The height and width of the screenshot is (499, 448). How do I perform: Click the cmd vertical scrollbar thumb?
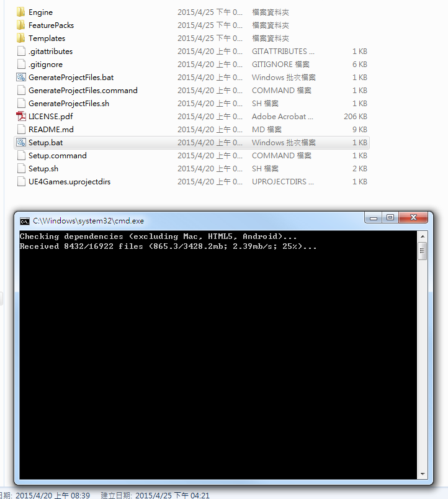(x=423, y=251)
